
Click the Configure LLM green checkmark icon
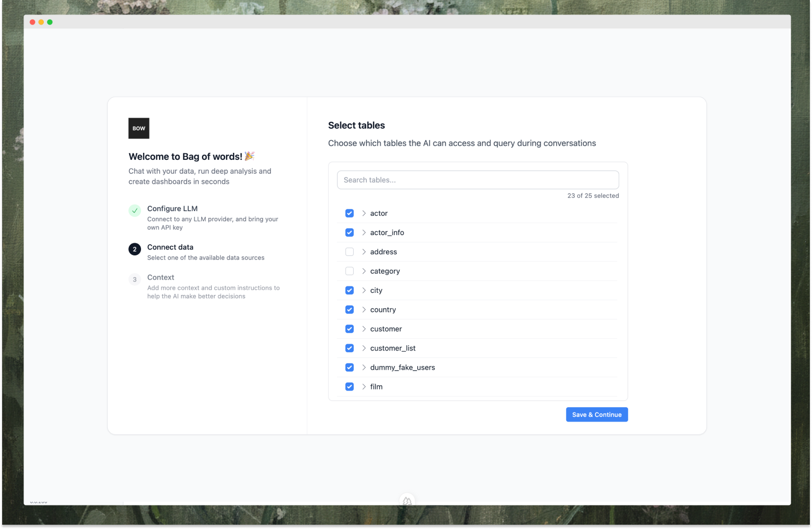[x=135, y=211]
